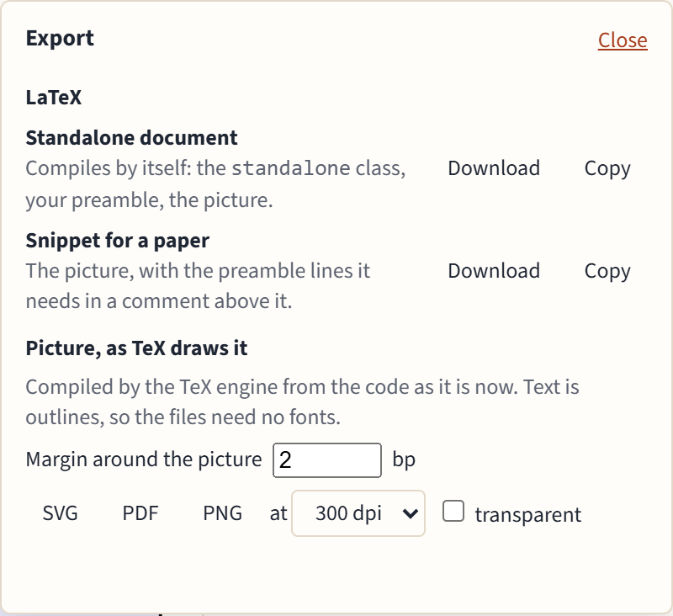
Task: Click the 'Margin around the picture' label
Action: [144, 459]
